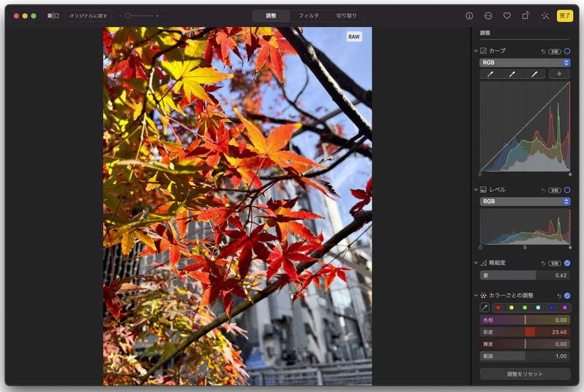Click the Levels white point handle
Screen dimensions: 584x392
[570, 247]
